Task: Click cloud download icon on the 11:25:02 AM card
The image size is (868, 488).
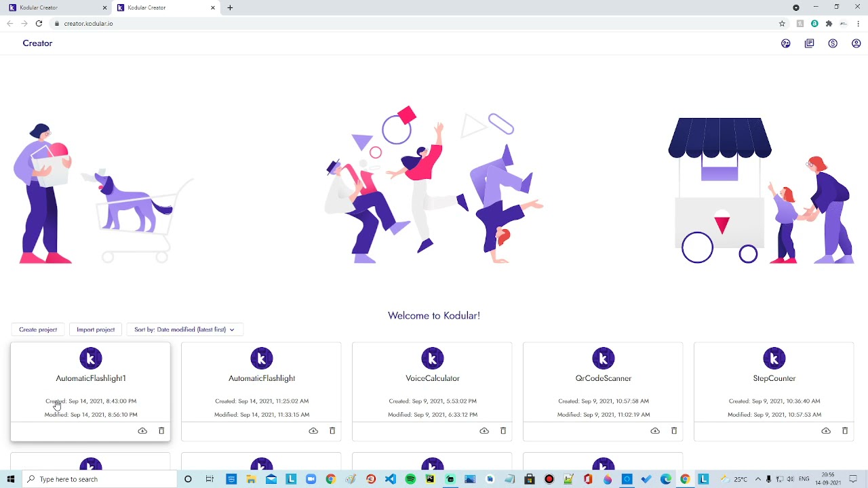Action: coord(313,430)
